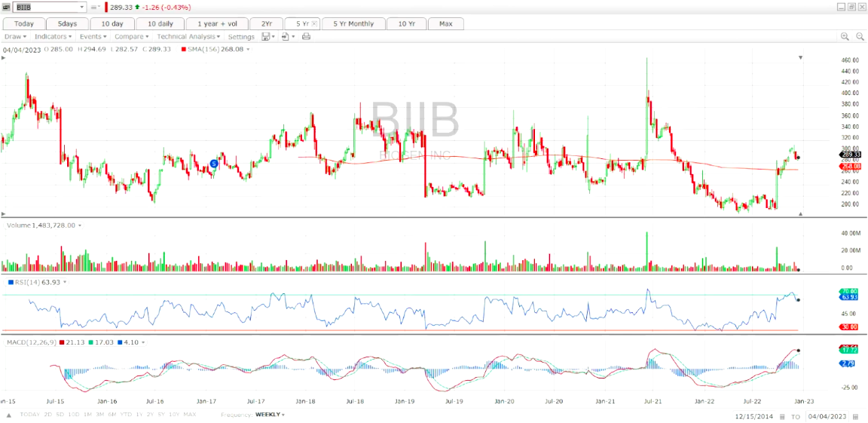Zoom in with the plus magnifier icon
Viewport: 868px width, 423px height.
click(x=845, y=36)
